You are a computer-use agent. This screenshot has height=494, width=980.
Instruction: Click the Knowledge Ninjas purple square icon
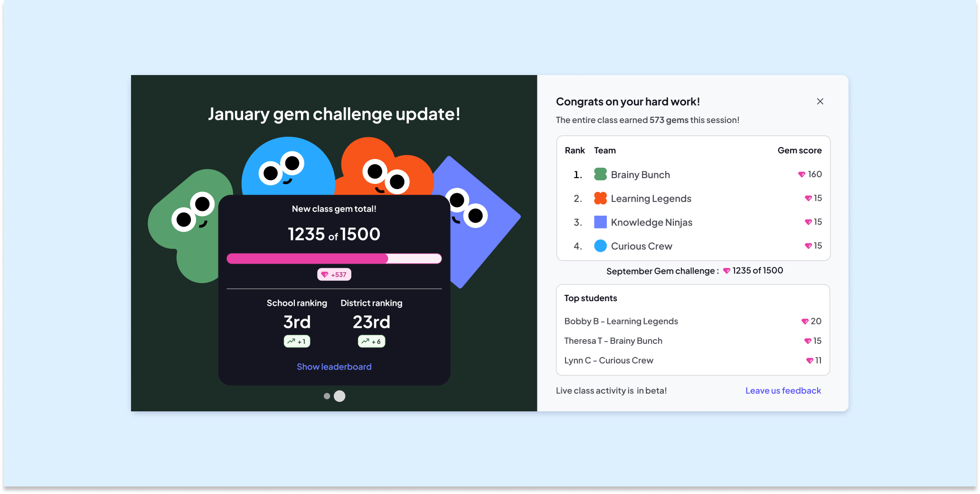(600, 222)
